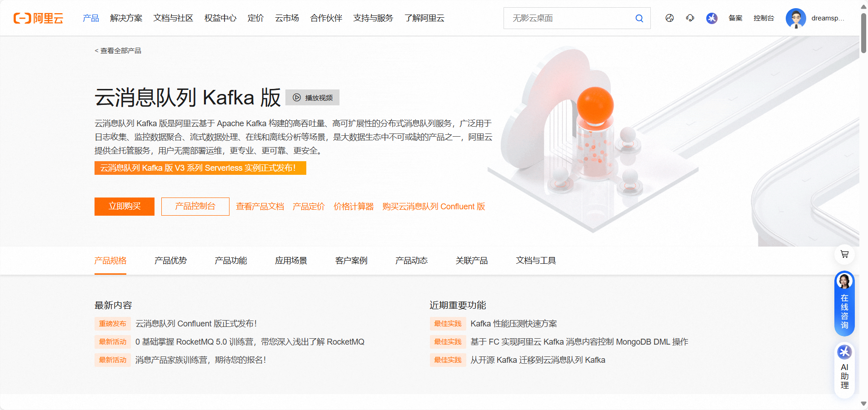
Task: Open the 定价 top menu
Action: click(255, 18)
